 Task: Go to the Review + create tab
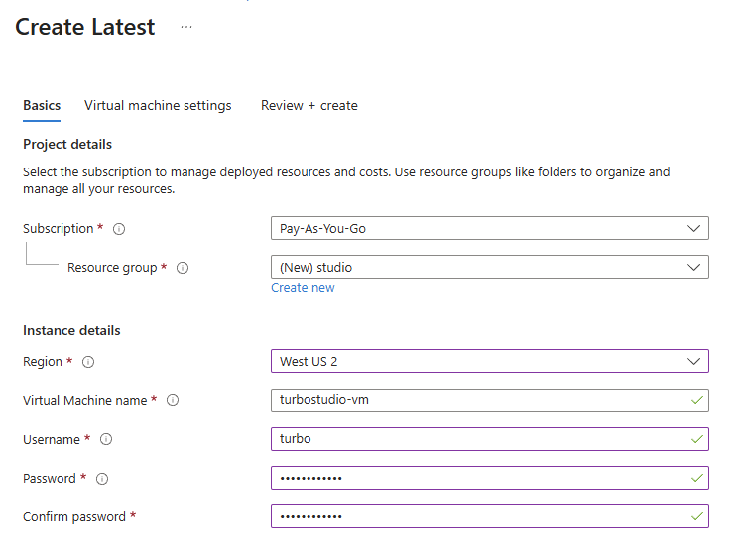coord(309,105)
